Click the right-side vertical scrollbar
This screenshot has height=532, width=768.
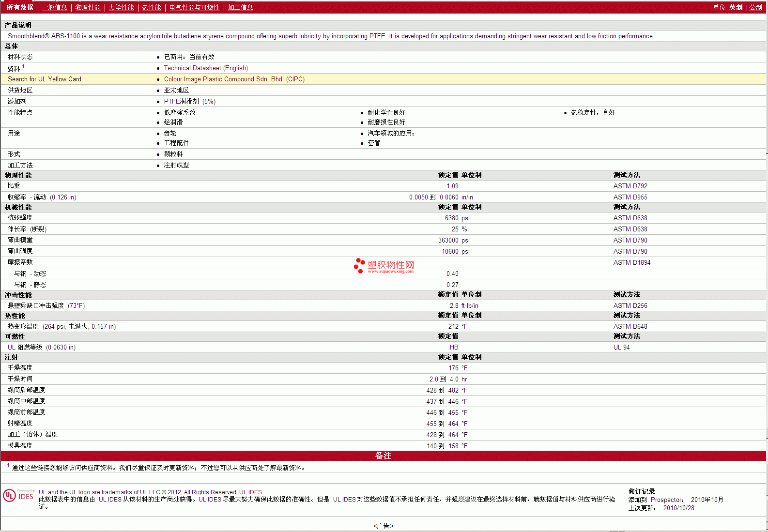[x=767, y=290]
